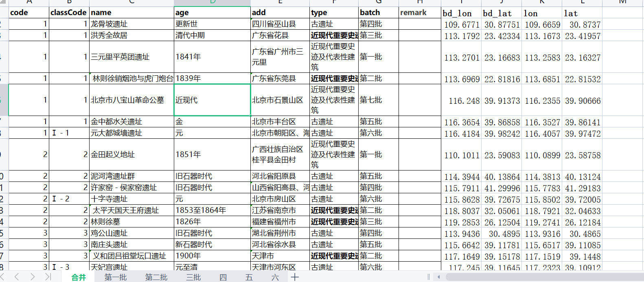644x282 pixels.
Task: Go to next sheet using the arrow
Action: [x=32, y=277]
